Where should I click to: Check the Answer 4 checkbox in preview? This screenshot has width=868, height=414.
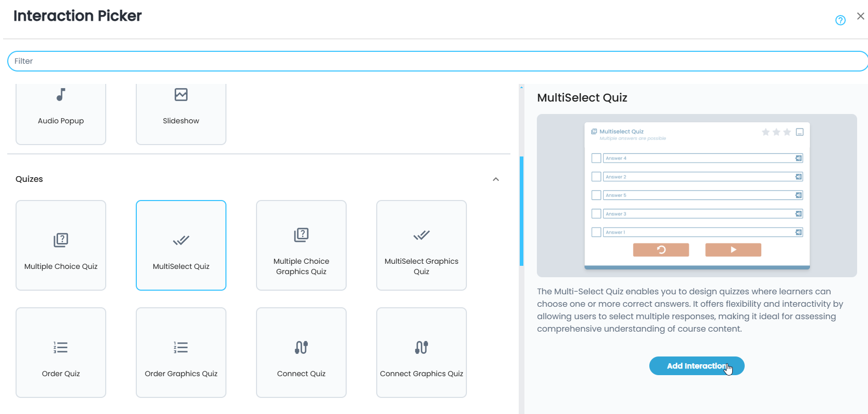596,158
